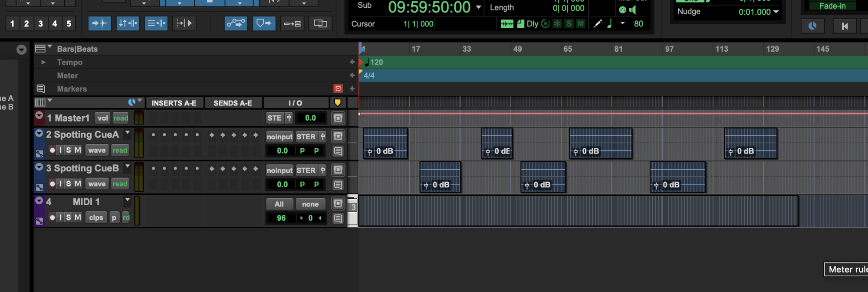
Task: Select the first clip on Spotting CueA track
Action: 385,139
